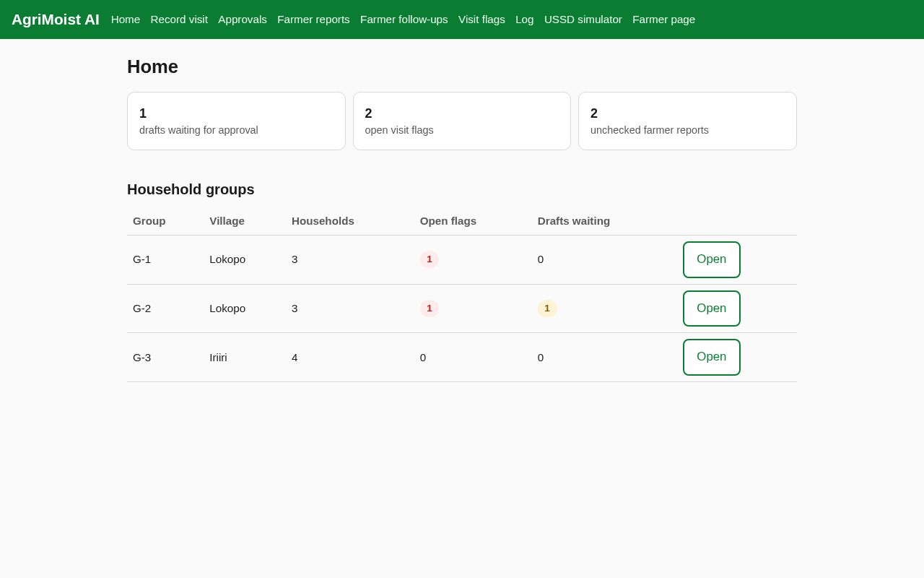Open the G-1 Lokopo group
The height and width of the screenshot is (578, 924).
click(712, 259)
